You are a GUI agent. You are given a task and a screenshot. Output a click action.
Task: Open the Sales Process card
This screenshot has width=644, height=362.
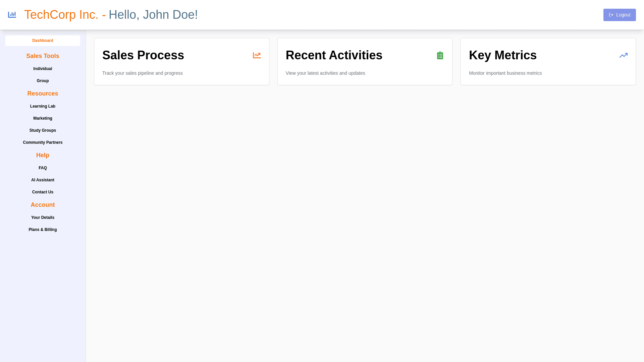coord(181,62)
